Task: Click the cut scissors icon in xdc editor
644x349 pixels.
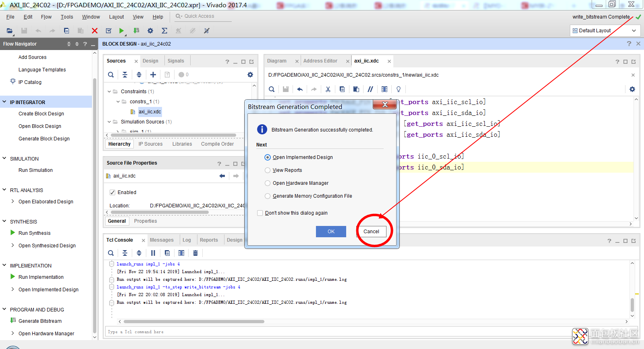Action: pyautogui.click(x=328, y=89)
